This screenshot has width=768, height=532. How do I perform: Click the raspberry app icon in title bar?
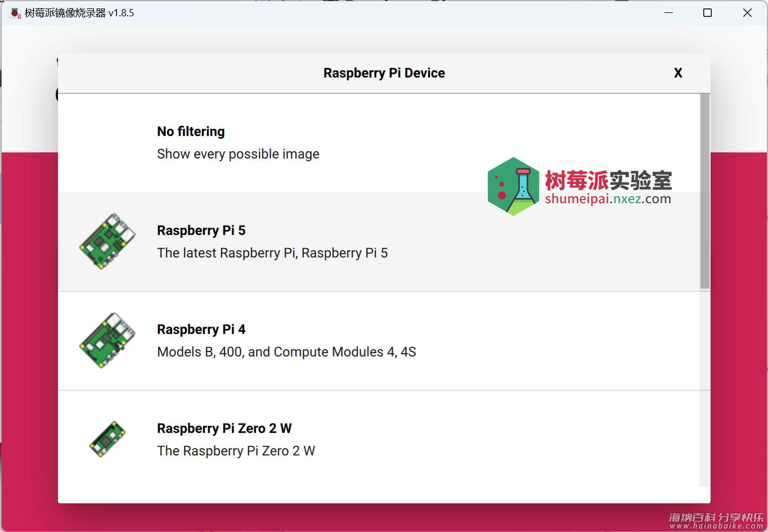[x=15, y=12]
